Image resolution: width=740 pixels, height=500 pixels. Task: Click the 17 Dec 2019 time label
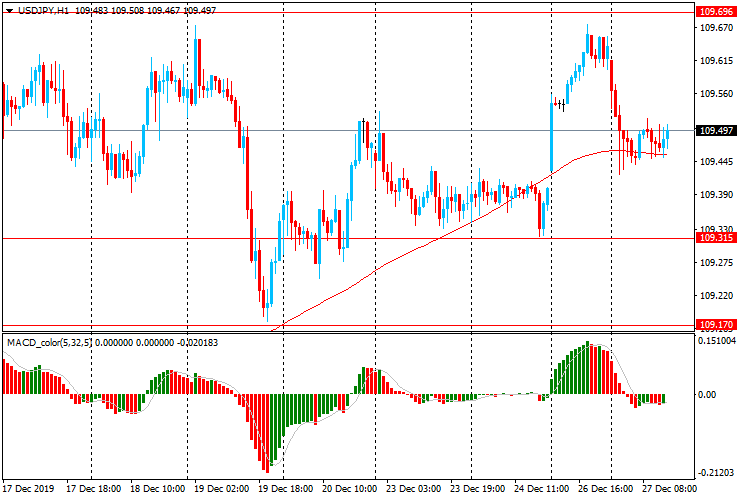point(30,490)
